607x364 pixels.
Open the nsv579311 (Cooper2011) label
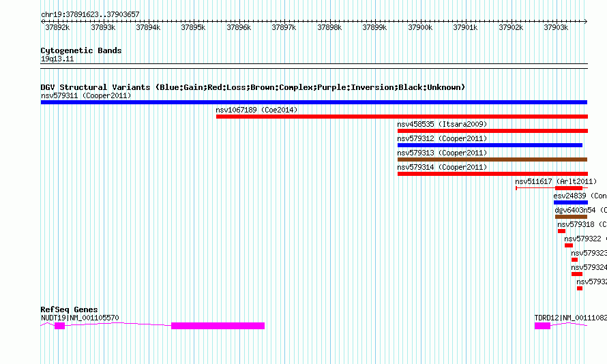click(x=86, y=95)
